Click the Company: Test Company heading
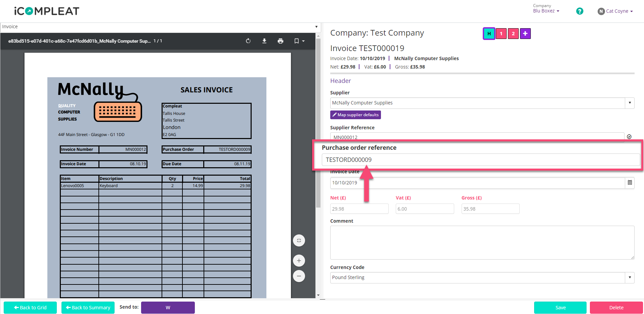Screen dimensions: 644x314 click(377, 33)
